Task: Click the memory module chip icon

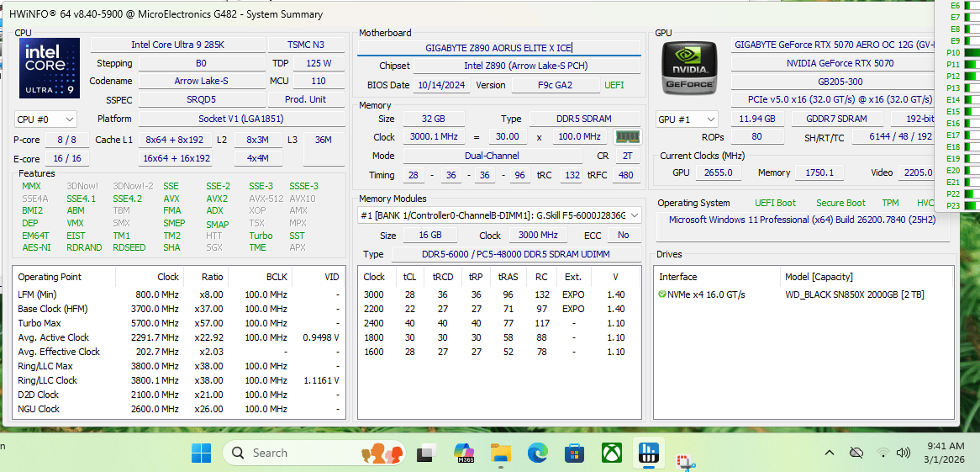Action: pyautogui.click(x=627, y=136)
